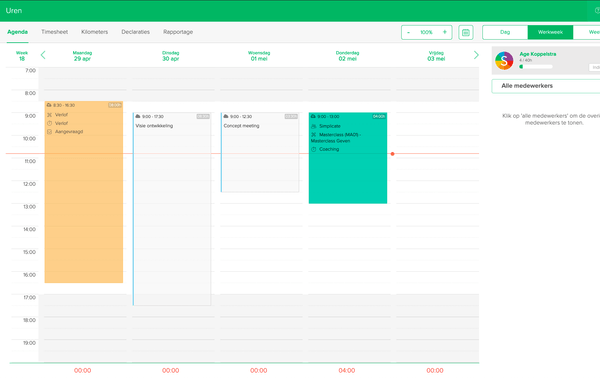Open the date picker calendar icon

[466, 33]
